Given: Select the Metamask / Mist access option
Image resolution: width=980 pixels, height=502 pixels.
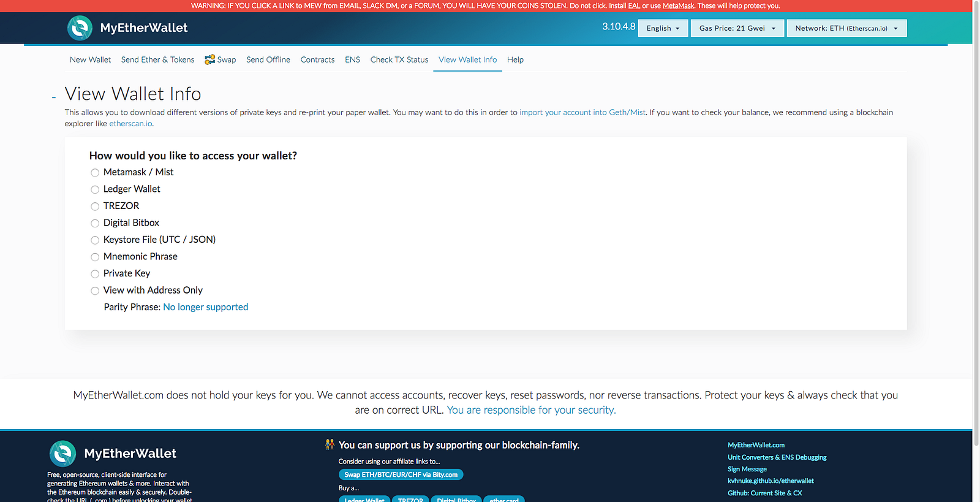Looking at the screenshot, I should pos(95,173).
